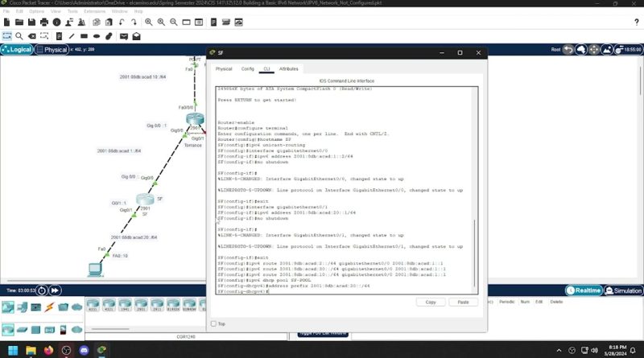Click the device list horizontal scrollbar

tap(110, 329)
